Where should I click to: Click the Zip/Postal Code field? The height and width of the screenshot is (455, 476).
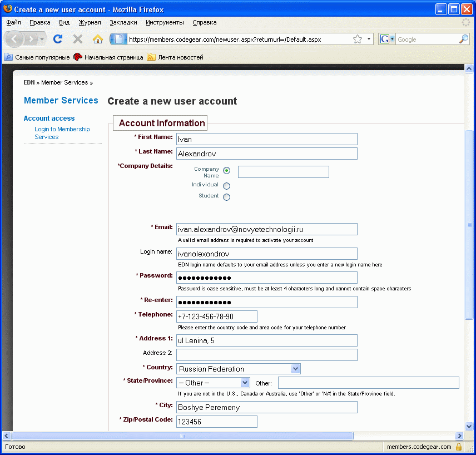[217, 422]
